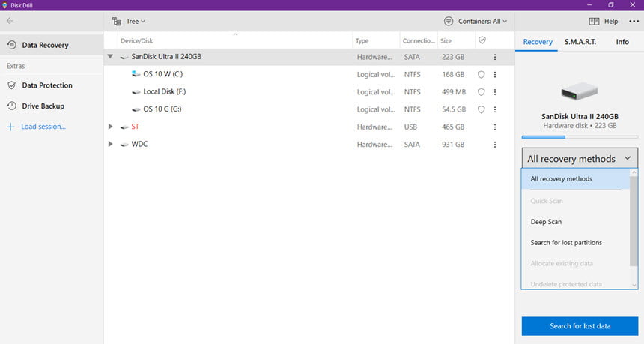Click the plus icon beside Load session
644x344 pixels.
(10, 127)
